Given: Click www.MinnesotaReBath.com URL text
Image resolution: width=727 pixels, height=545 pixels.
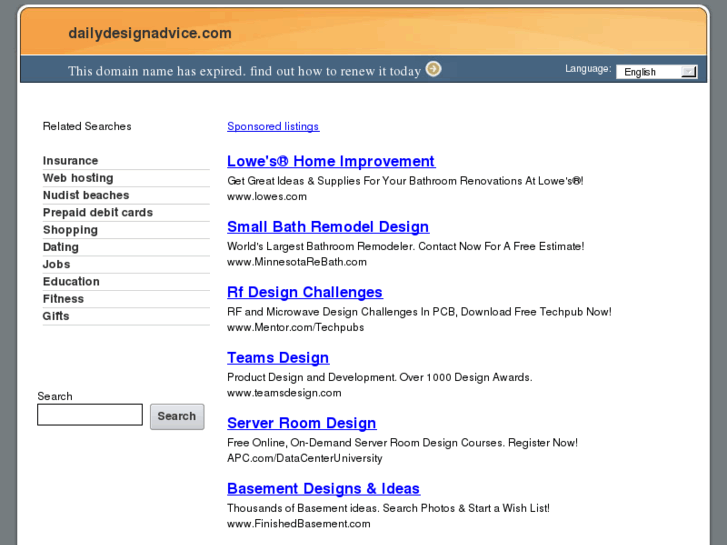Looking at the screenshot, I should click(297, 262).
